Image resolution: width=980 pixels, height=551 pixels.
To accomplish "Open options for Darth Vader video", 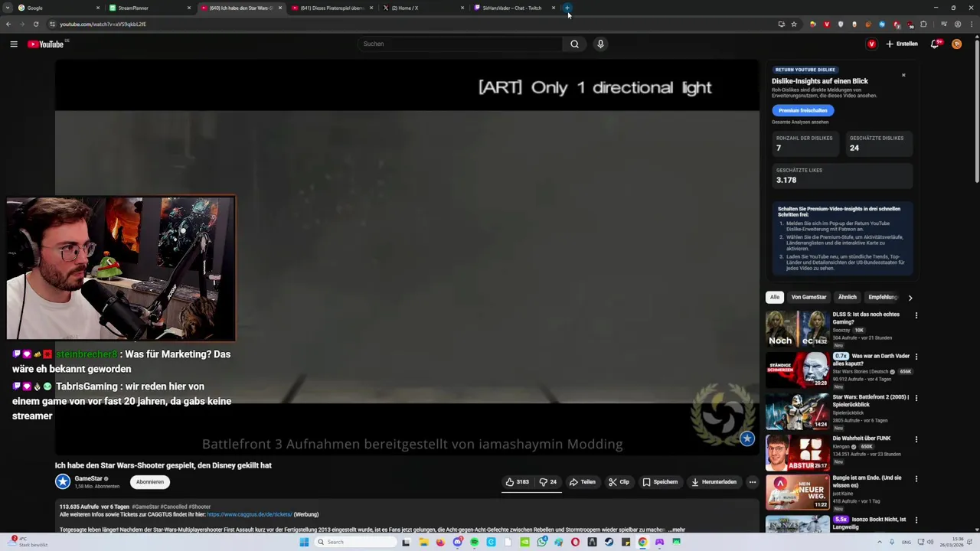I will point(916,357).
